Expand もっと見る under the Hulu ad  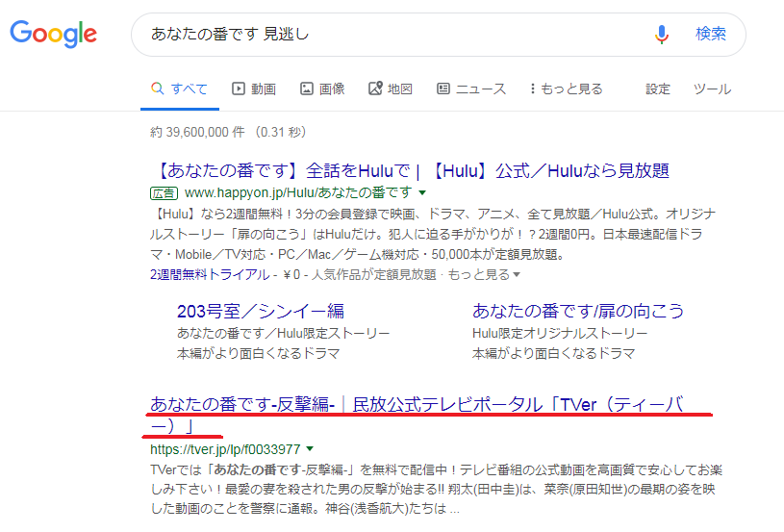[x=484, y=274]
